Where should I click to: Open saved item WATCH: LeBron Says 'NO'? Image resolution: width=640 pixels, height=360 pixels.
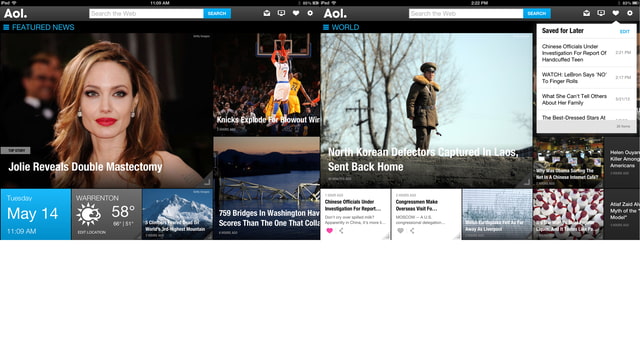click(586, 78)
